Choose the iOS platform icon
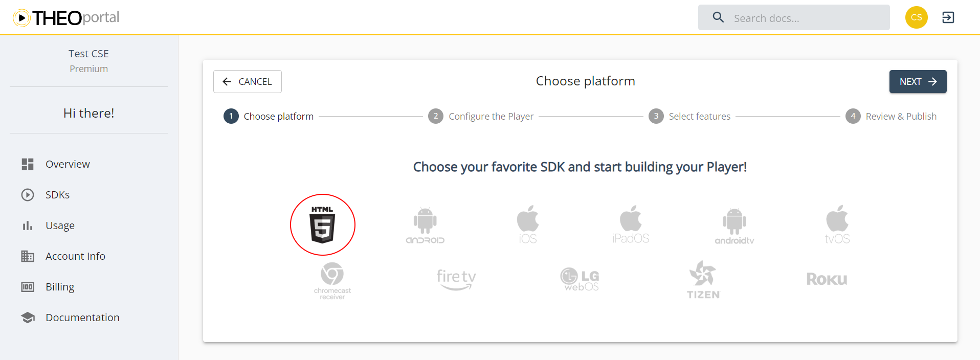Image resolution: width=980 pixels, height=360 pixels. click(528, 224)
